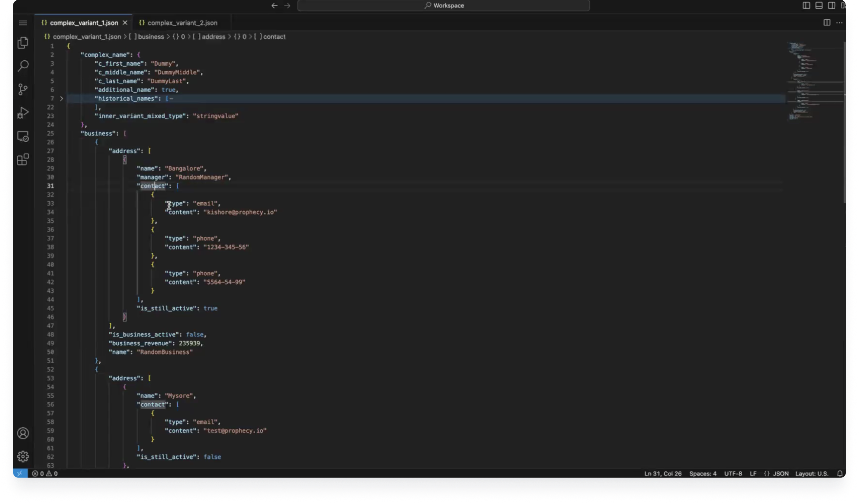This screenshot has height=504, width=859.
Task: Click the "5564-54-99" phone content
Action: coord(224,282)
